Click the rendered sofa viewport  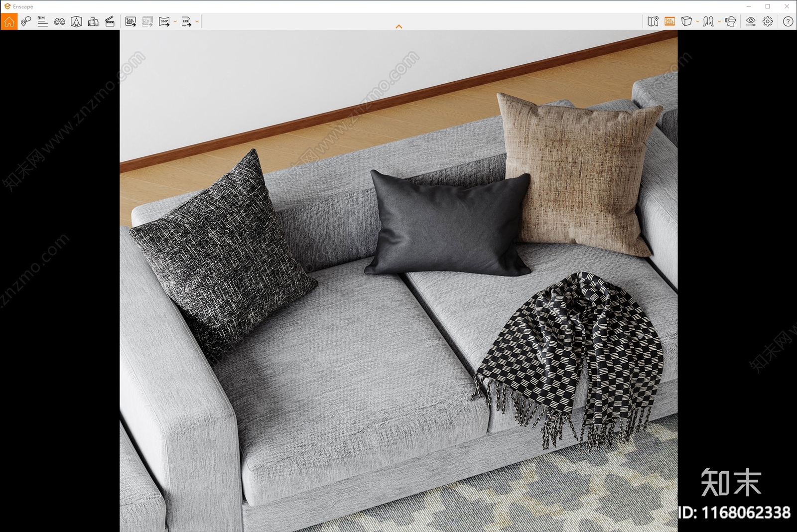click(398, 281)
